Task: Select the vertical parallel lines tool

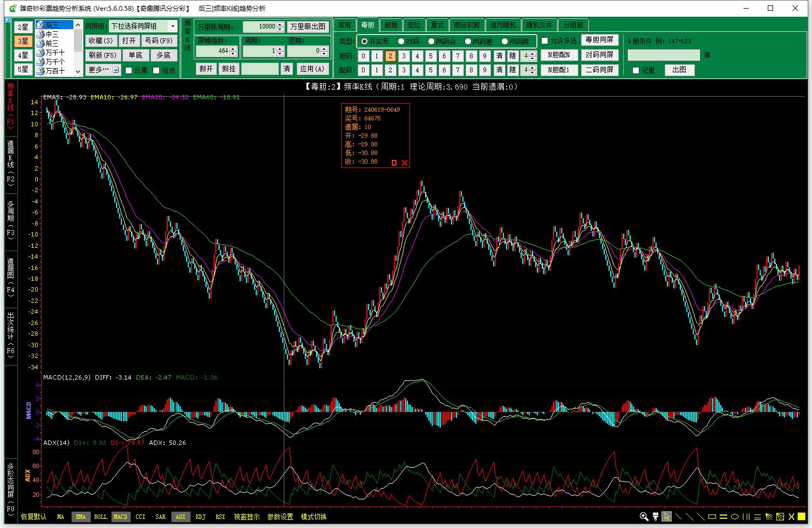Action: 746,517
